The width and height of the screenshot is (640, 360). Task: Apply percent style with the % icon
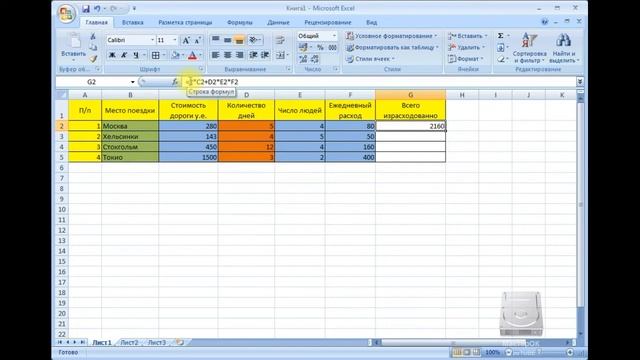click(320, 48)
